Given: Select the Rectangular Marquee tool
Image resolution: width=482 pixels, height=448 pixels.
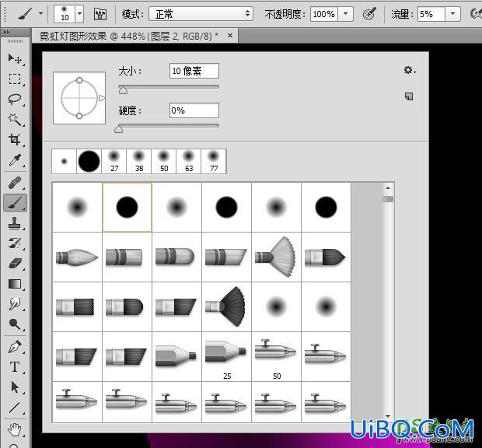Looking at the screenshot, I should [x=15, y=79].
